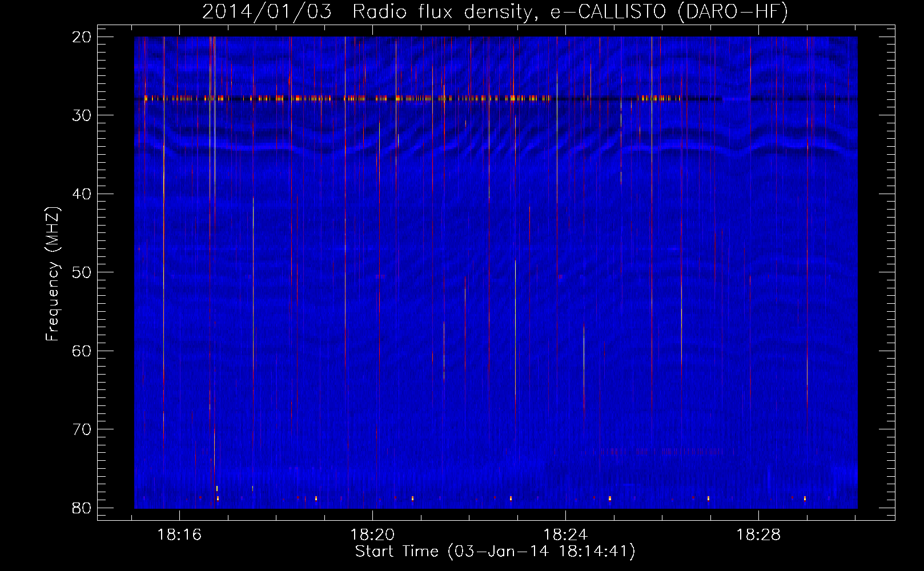The width and height of the screenshot is (924, 571).
Task: Click the '30' frequency tick label
Action: click(82, 115)
